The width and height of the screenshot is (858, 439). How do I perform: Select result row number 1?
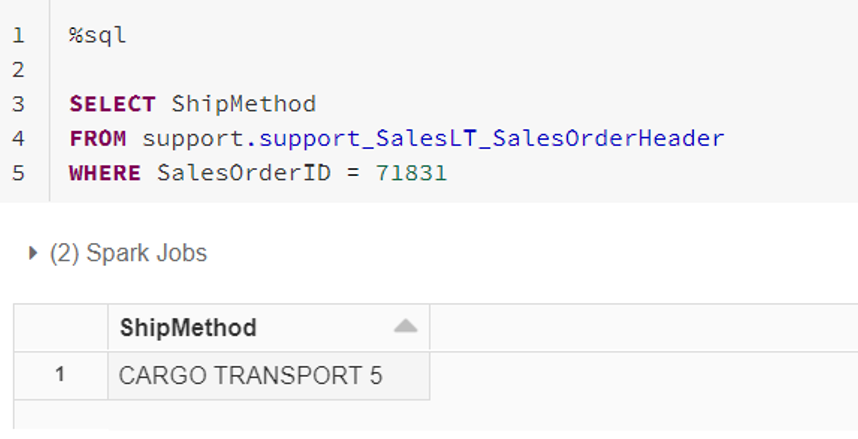tap(60, 376)
